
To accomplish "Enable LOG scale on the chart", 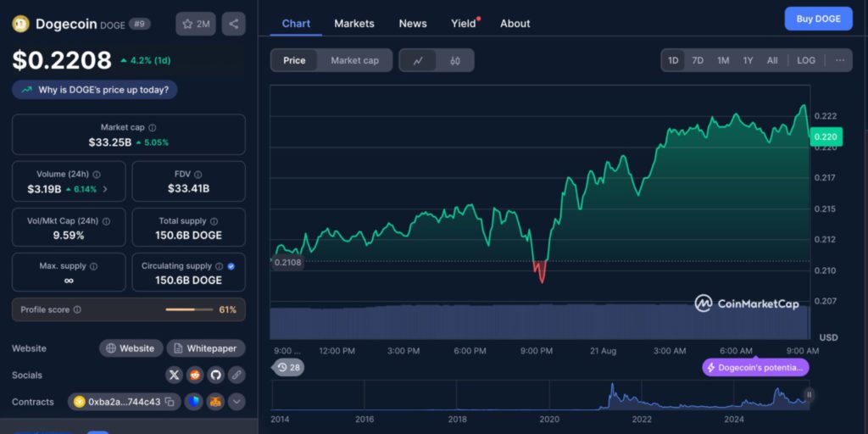I will tap(806, 60).
